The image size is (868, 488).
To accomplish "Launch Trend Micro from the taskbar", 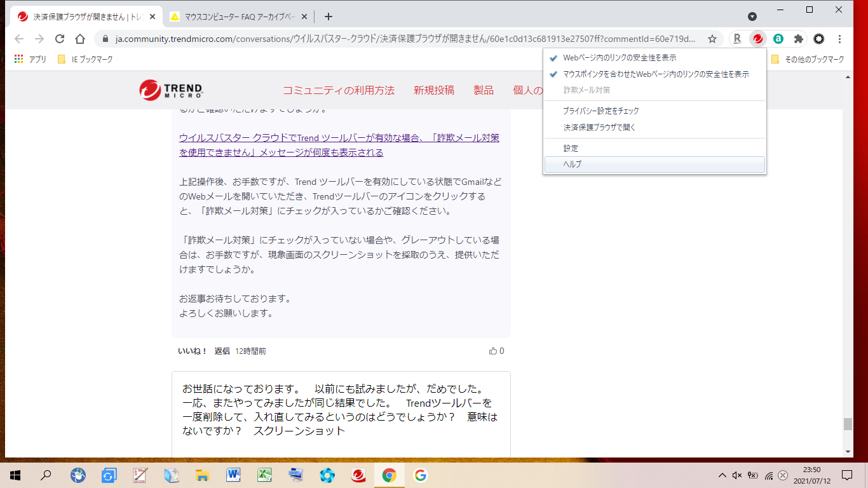I will point(358,475).
